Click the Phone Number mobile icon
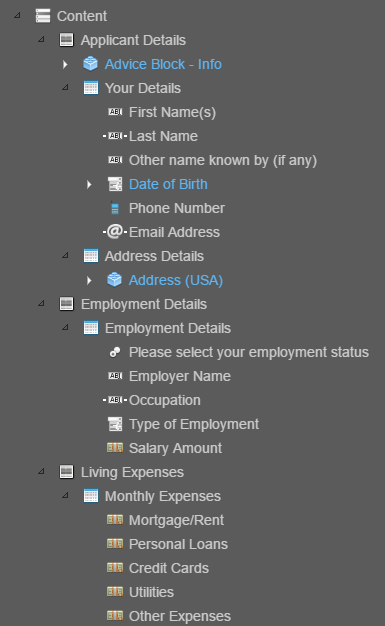The width and height of the screenshot is (385, 626). click(115, 208)
